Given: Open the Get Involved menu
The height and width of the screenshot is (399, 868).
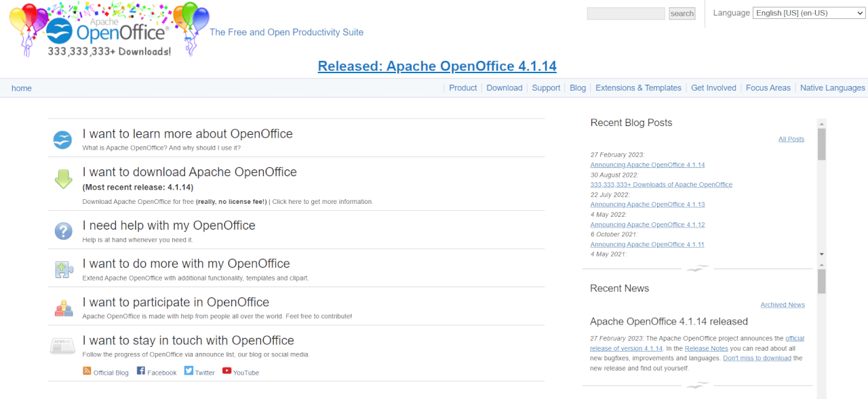Looking at the screenshot, I should click(x=713, y=88).
